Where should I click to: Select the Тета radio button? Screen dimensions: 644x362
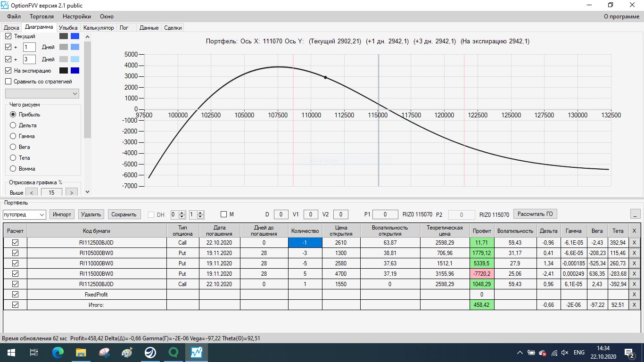[x=13, y=158]
